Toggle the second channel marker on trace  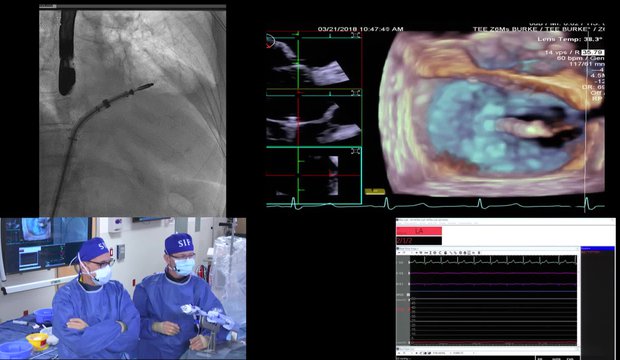pyautogui.click(x=409, y=273)
